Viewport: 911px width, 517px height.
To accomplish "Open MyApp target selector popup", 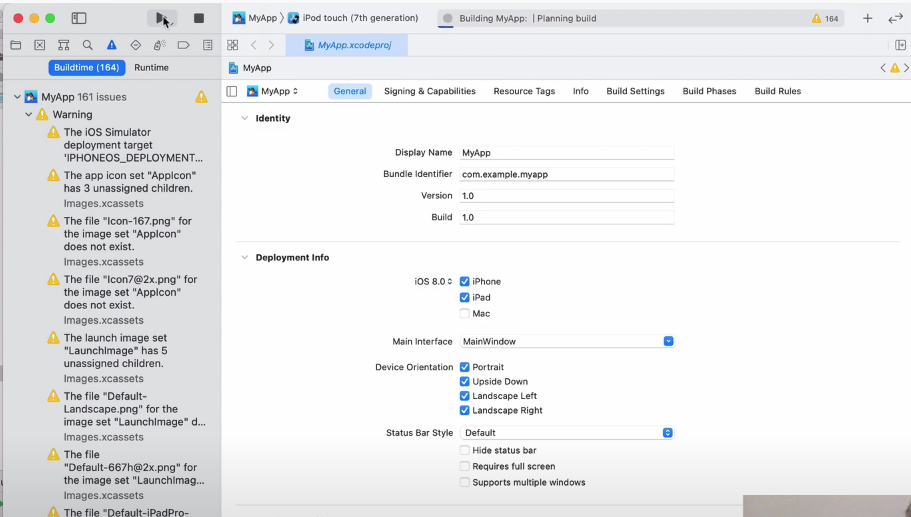I will coord(272,91).
